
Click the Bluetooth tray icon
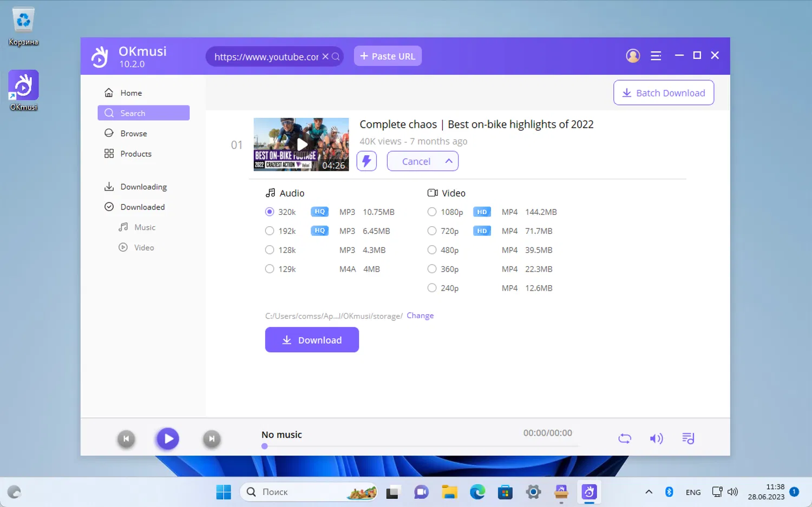pos(669,492)
